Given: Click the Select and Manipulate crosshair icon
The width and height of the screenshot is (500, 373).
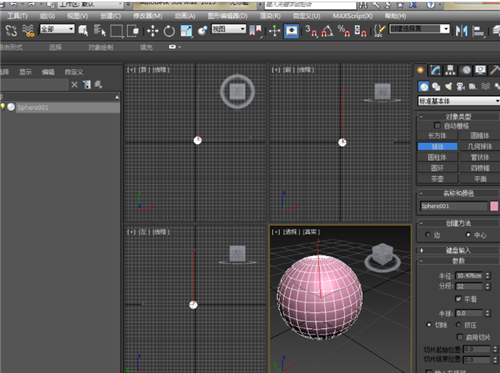Looking at the screenshot, I should click(275, 31).
